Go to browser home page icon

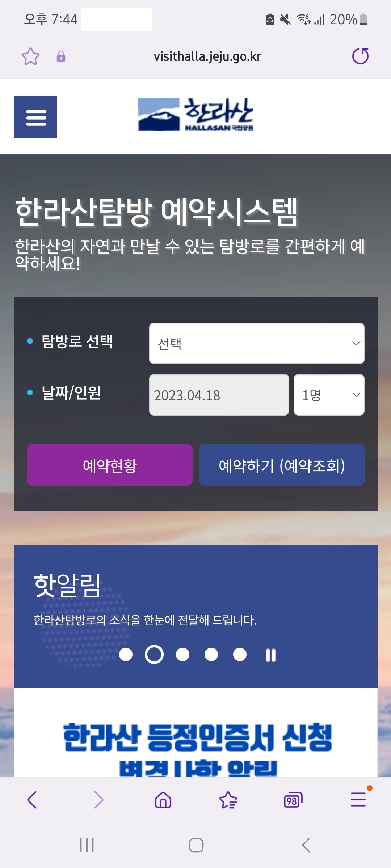click(x=163, y=800)
